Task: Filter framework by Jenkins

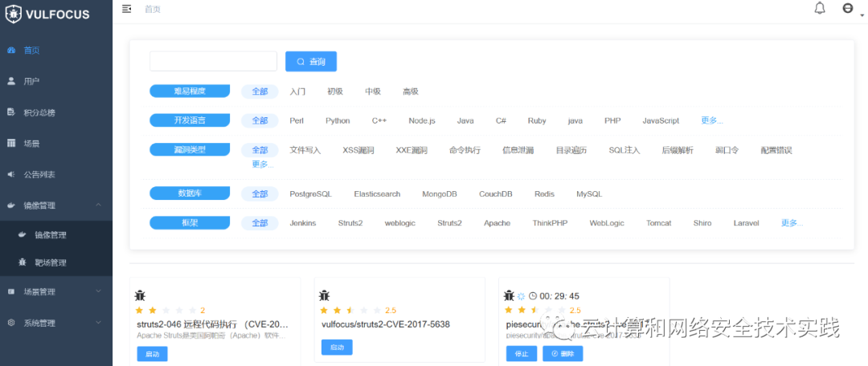Action: pyautogui.click(x=303, y=223)
